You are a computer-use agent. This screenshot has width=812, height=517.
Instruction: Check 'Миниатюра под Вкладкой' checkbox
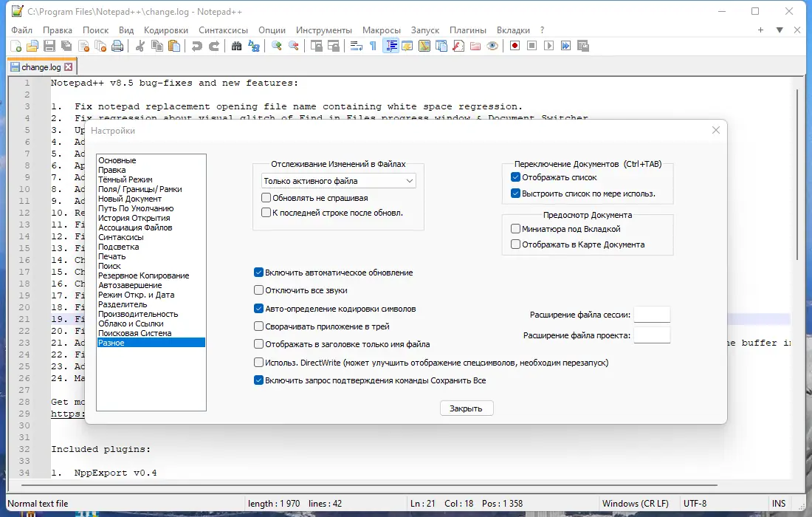(x=515, y=228)
